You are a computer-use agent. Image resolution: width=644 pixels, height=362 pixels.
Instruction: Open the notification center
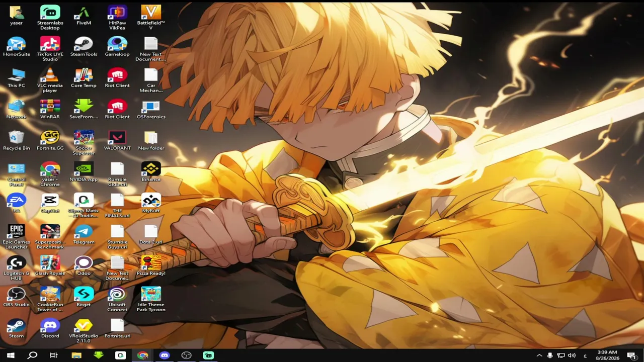point(631,355)
